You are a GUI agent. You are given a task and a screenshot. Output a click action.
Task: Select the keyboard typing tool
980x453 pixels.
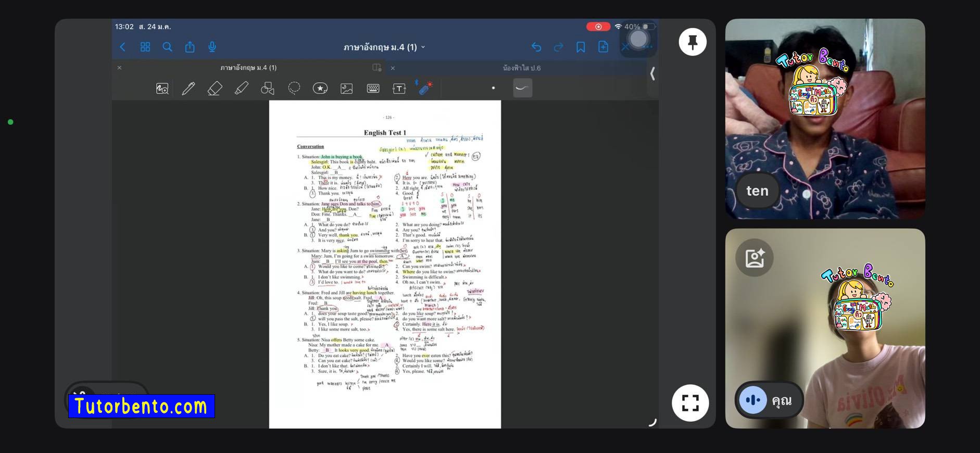pyautogui.click(x=373, y=89)
